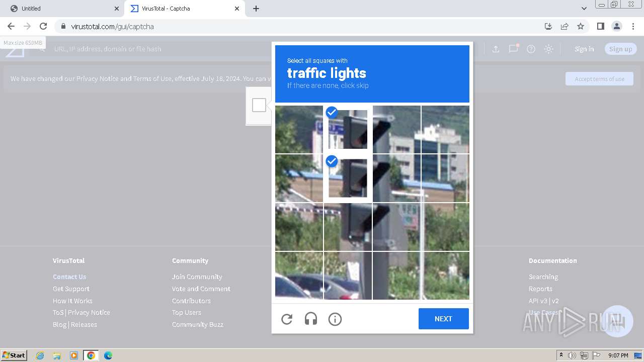This screenshot has width=644, height=362.
Task: Open How It Works footer link
Action: pyautogui.click(x=72, y=301)
